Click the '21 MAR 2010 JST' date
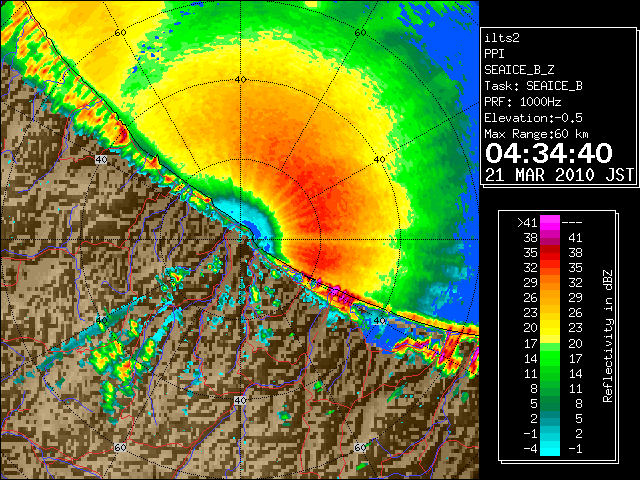 559,175
